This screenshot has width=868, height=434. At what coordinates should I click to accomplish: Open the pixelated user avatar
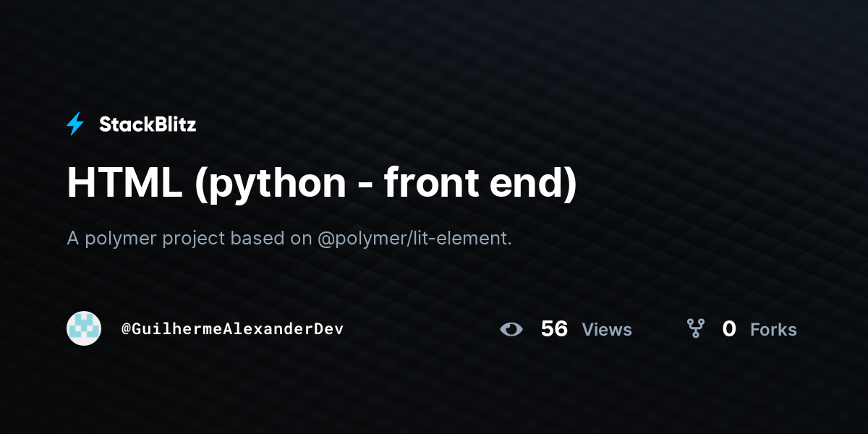coord(84,328)
